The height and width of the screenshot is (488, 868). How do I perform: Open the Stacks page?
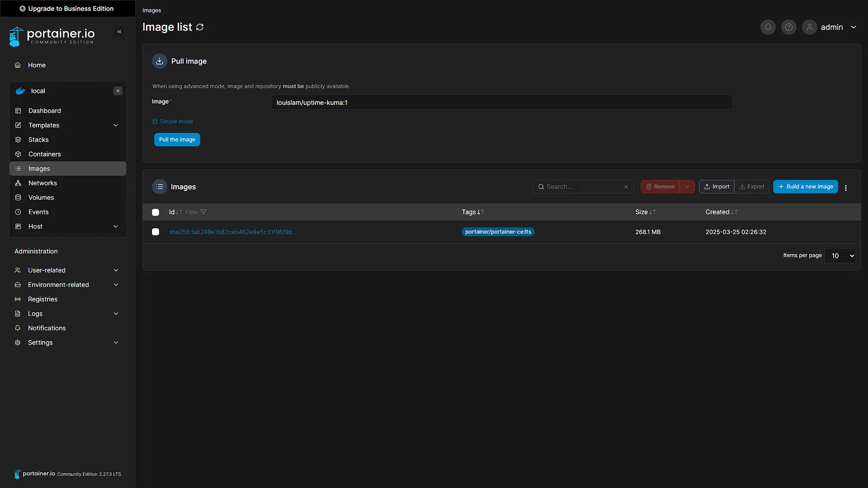coord(68,140)
